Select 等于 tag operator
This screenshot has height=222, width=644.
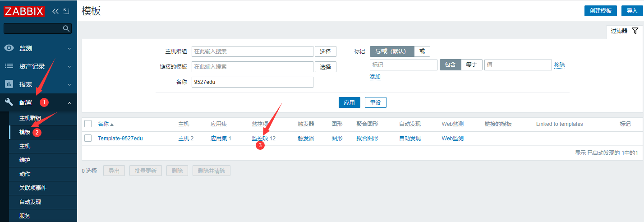(472, 65)
